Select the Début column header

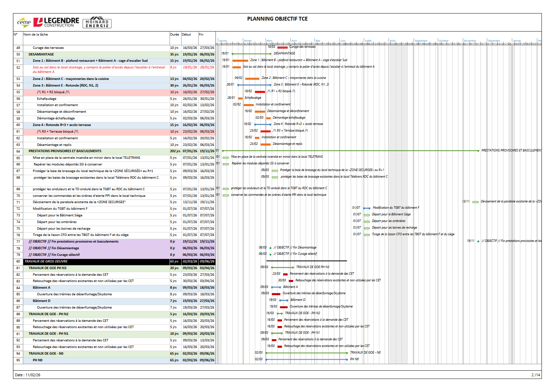[186, 35]
